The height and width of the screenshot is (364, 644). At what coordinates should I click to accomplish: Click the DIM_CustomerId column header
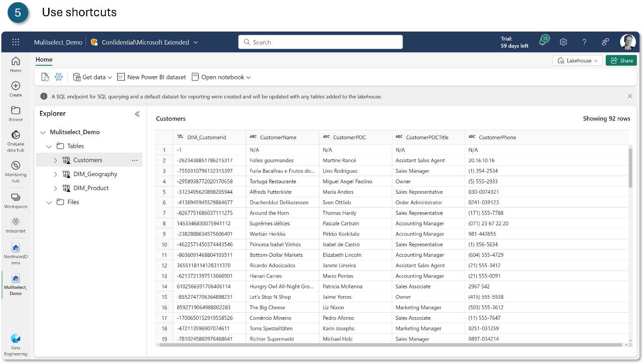[209, 137]
